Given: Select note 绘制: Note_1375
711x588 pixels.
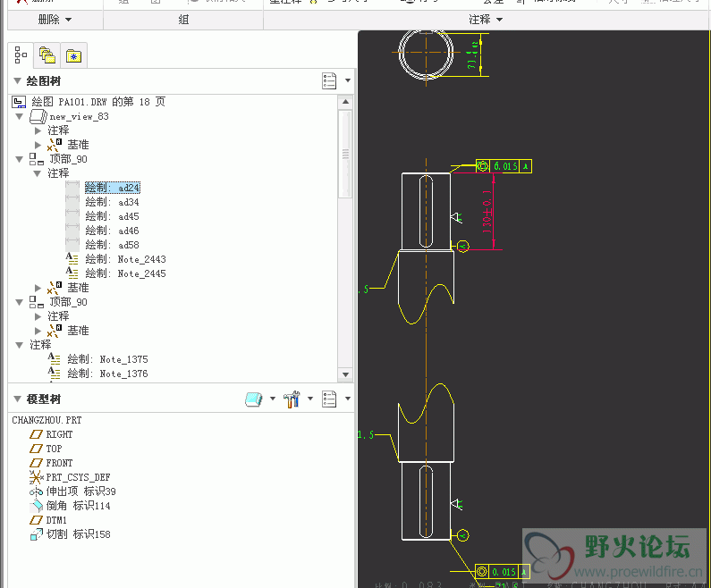Looking at the screenshot, I should point(107,359).
